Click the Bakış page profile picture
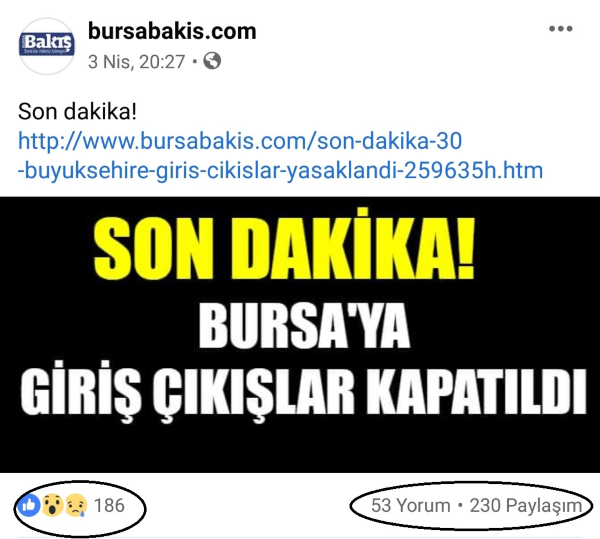The width and height of the screenshot is (600, 539). pos(46,46)
